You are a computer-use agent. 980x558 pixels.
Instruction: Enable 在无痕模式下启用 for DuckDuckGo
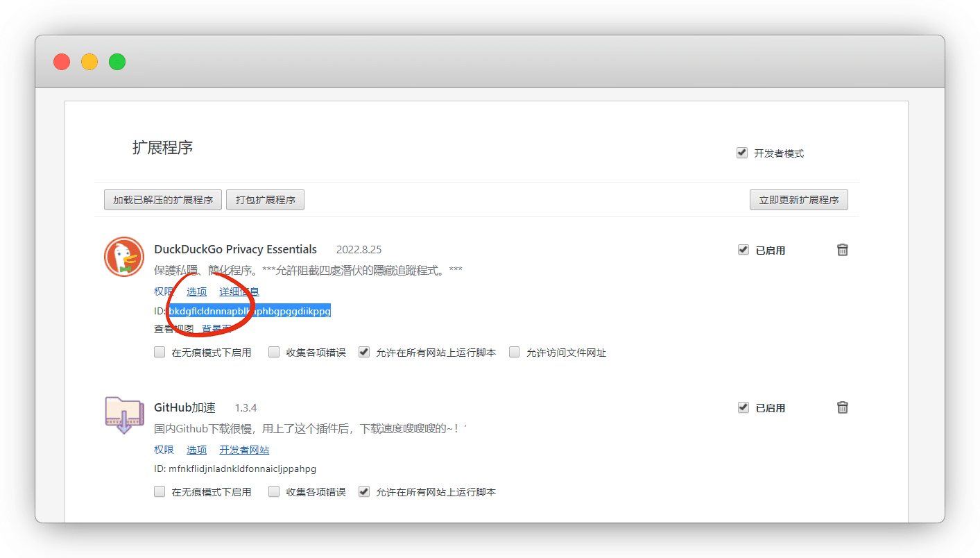pyautogui.click(x=160, y=352)
